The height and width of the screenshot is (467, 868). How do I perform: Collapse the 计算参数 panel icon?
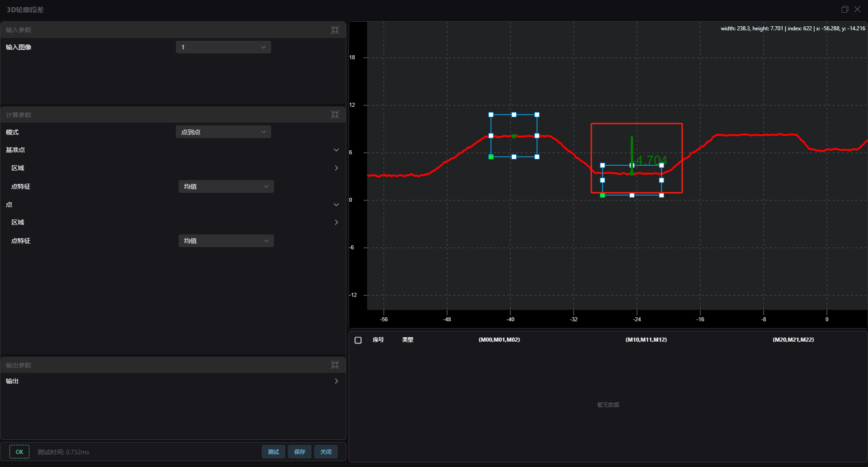coord(335,115)
